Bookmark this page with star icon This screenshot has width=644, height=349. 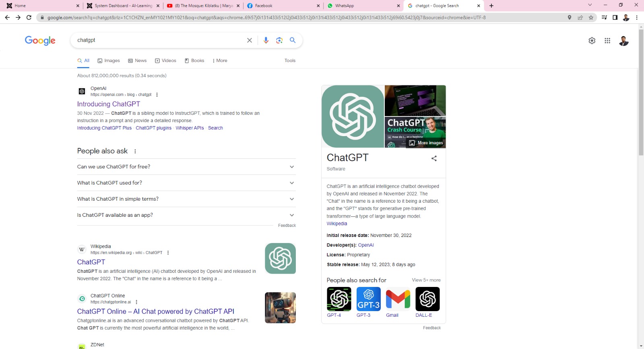(591, 18)
